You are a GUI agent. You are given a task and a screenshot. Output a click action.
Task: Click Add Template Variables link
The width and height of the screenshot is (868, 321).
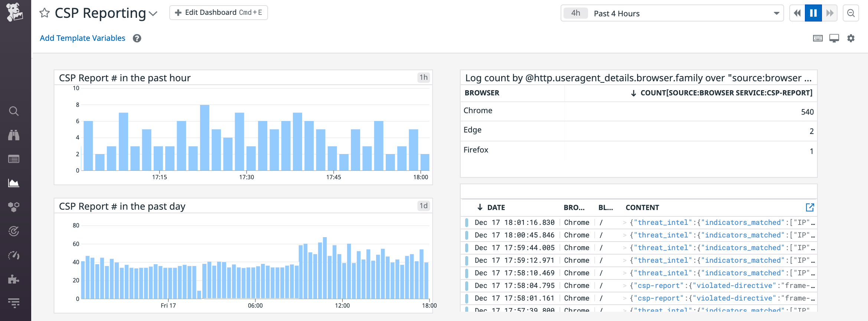click(82, 38)
